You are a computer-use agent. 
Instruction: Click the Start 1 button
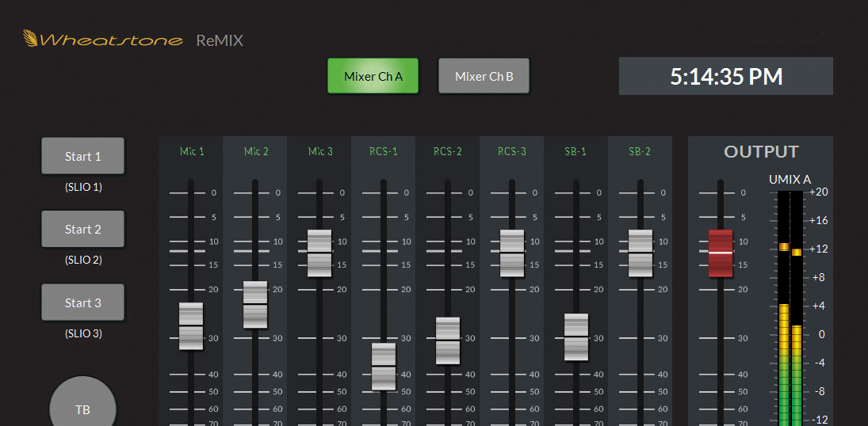click(83, 156)
